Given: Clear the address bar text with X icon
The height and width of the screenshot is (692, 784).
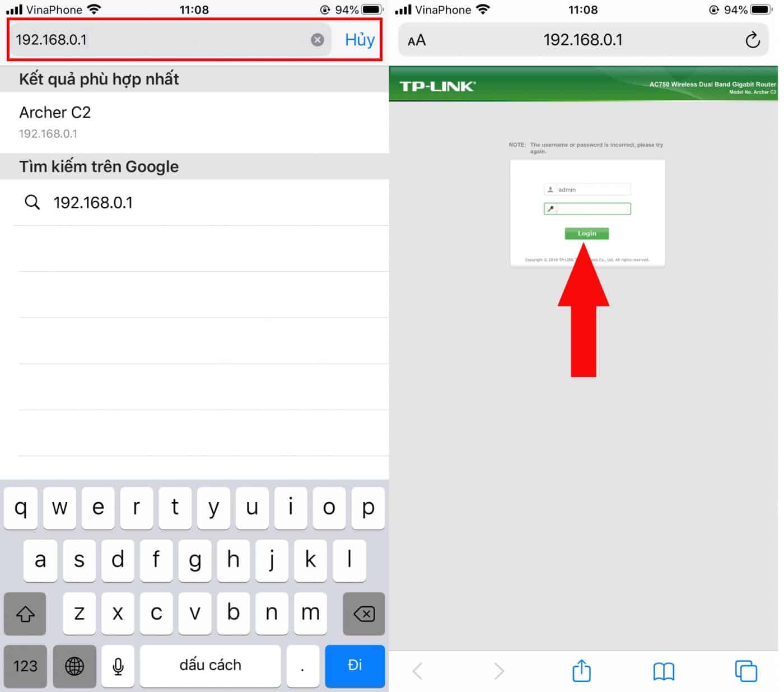Looking at the screenshot, I should 318,40.
